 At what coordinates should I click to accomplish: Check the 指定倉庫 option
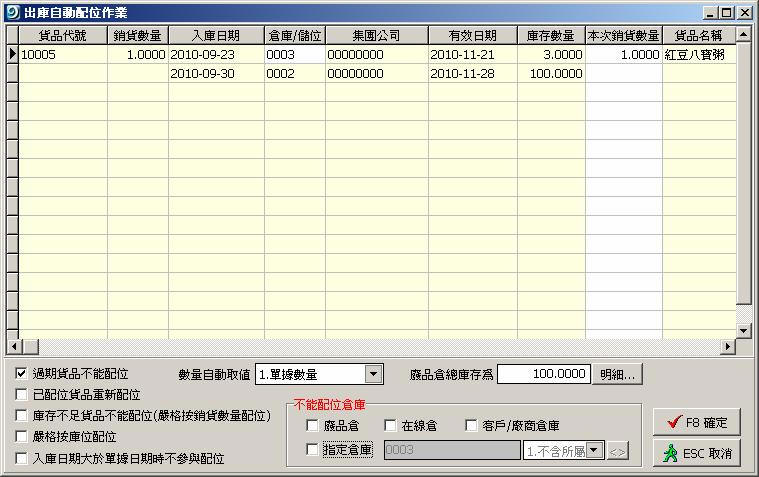pyautogui.click(x=313, y=450)
